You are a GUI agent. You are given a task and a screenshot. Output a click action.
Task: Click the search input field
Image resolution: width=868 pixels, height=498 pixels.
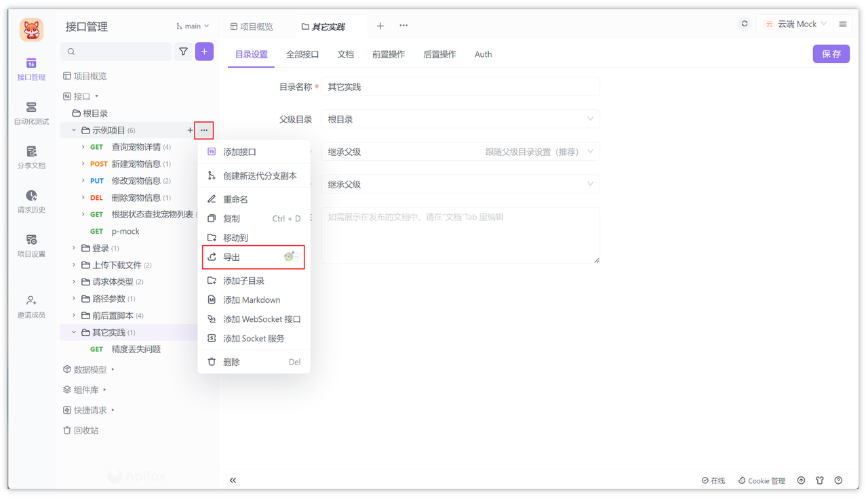pos(117,51)
